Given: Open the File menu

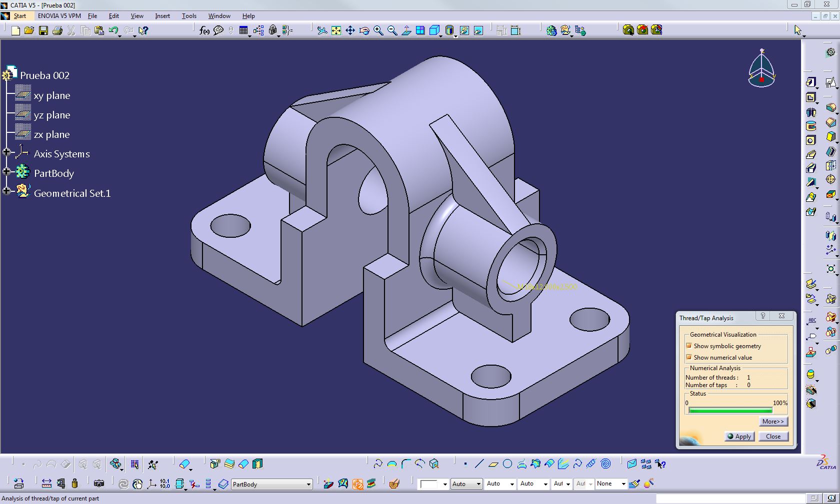Looking at the screenshot, I should pos(92,16).
